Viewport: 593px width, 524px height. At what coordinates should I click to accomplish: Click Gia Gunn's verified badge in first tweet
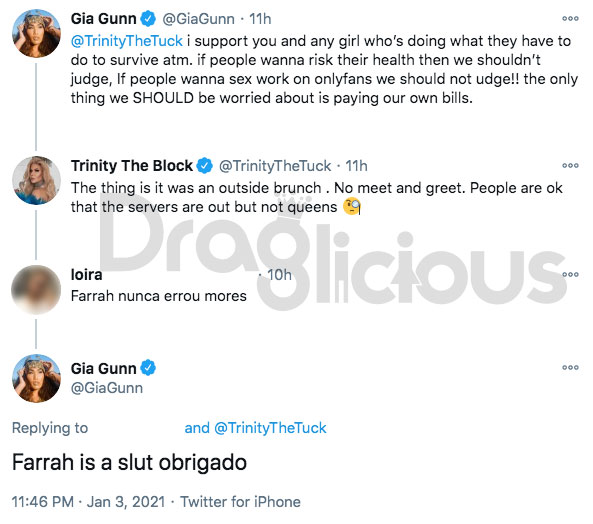(148, 19)
